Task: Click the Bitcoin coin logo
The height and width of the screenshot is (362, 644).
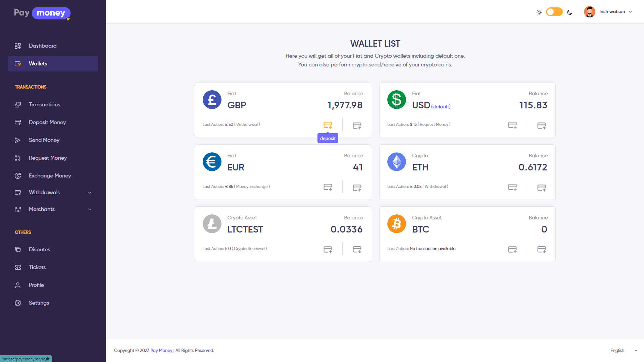Action: 396,224
